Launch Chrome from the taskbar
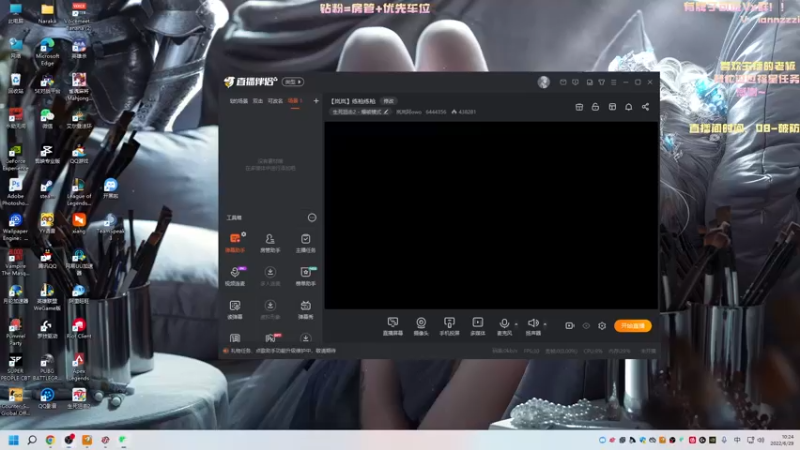Screen dimensions: 800x450 pyautogui.click(x=50, y=440)
